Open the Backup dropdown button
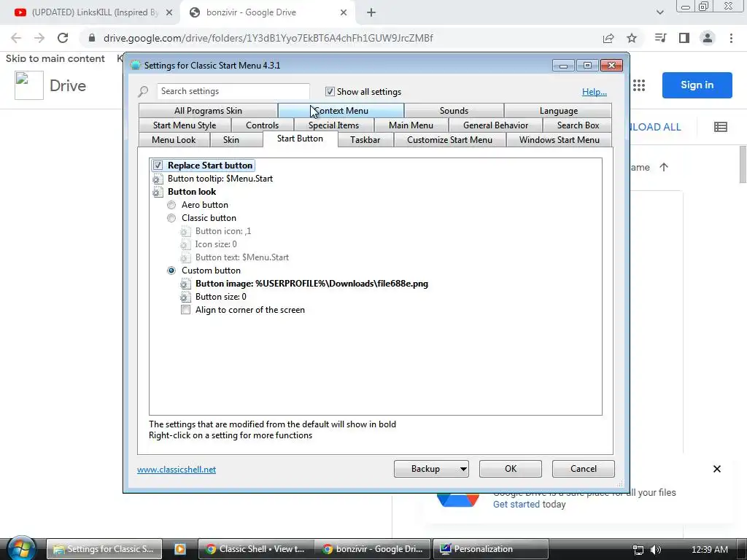The image size is (747, 560). (x=431, y=469)
